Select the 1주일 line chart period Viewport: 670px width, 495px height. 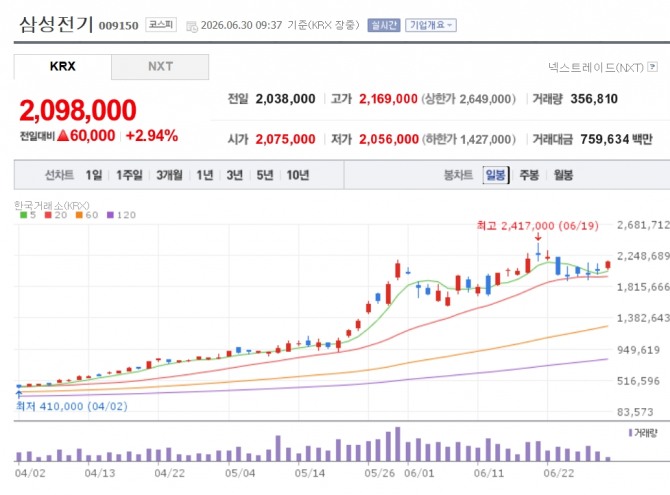point(129,175)
